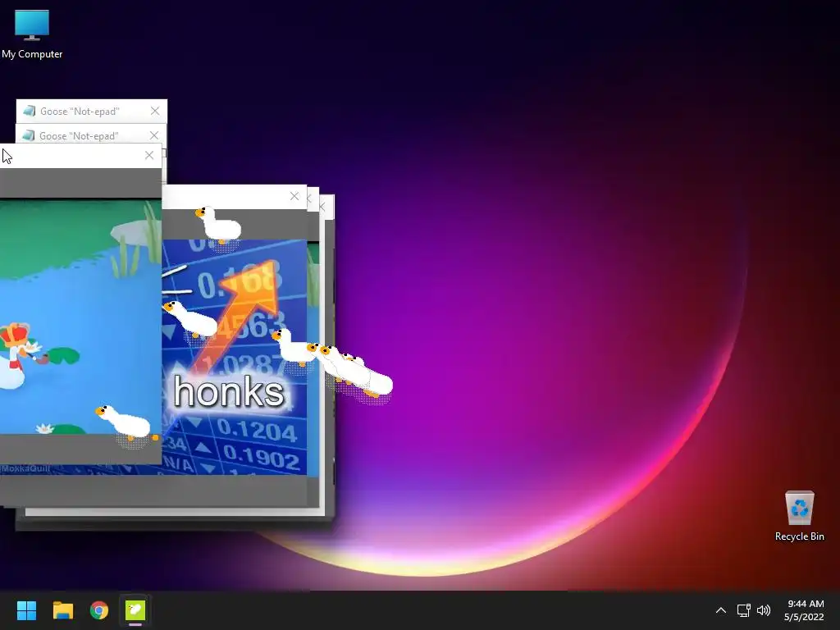
Task: Close the topmost Goose "Not-epad" window
Action: 155,111
